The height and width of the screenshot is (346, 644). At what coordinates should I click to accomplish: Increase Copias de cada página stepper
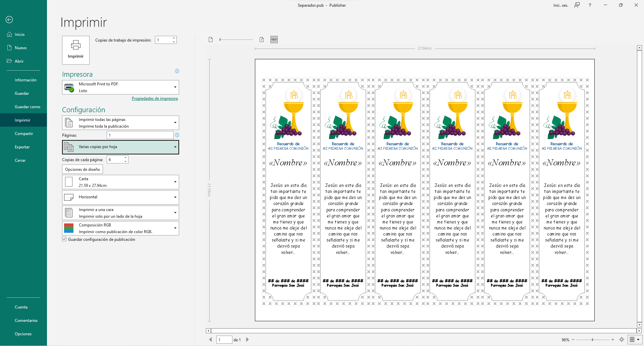[x=125, y=158]
